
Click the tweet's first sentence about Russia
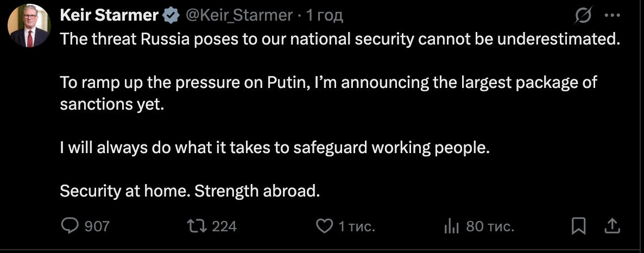point(339,39)
